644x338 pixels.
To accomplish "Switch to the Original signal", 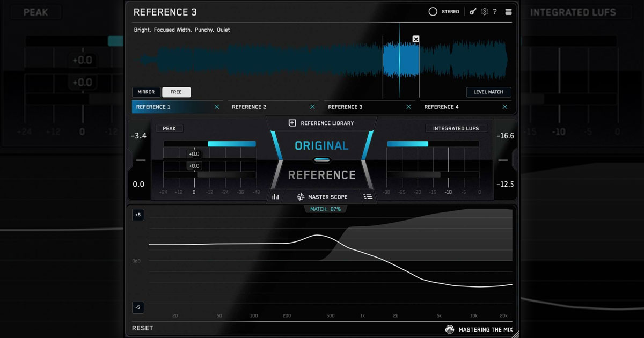I will coord(321,145).
